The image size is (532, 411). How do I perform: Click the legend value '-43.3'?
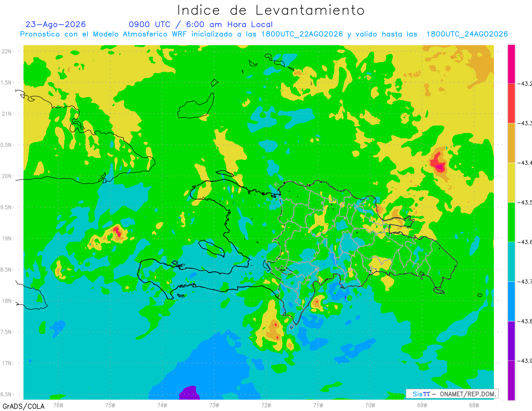point(525,123)
